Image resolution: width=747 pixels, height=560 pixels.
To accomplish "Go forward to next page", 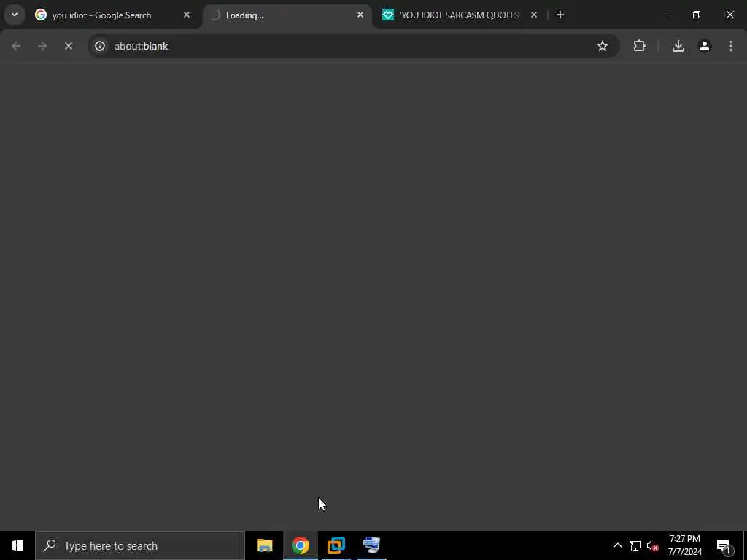I will tap(42, 46).
